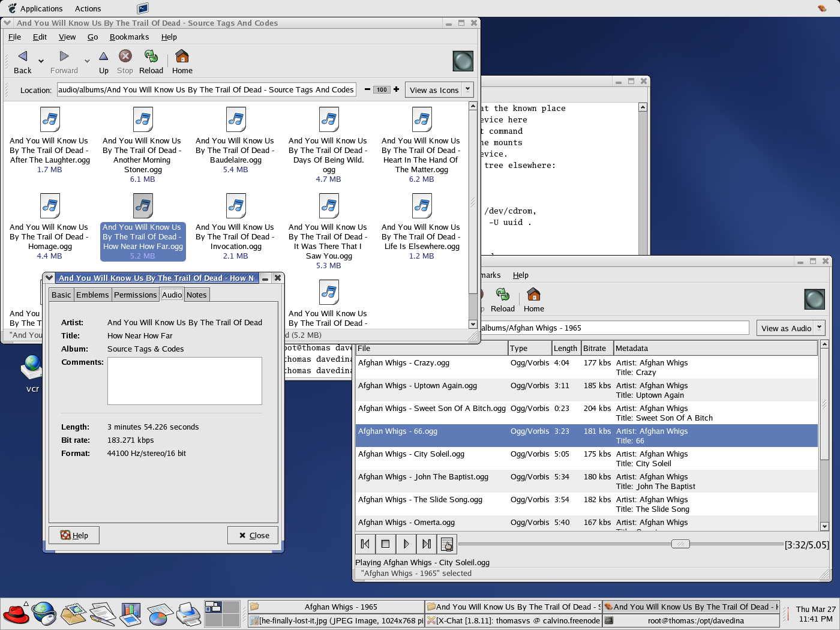Open Back history dropdown arrow
Screen dimensions: 840x630
tap(41, 61)
